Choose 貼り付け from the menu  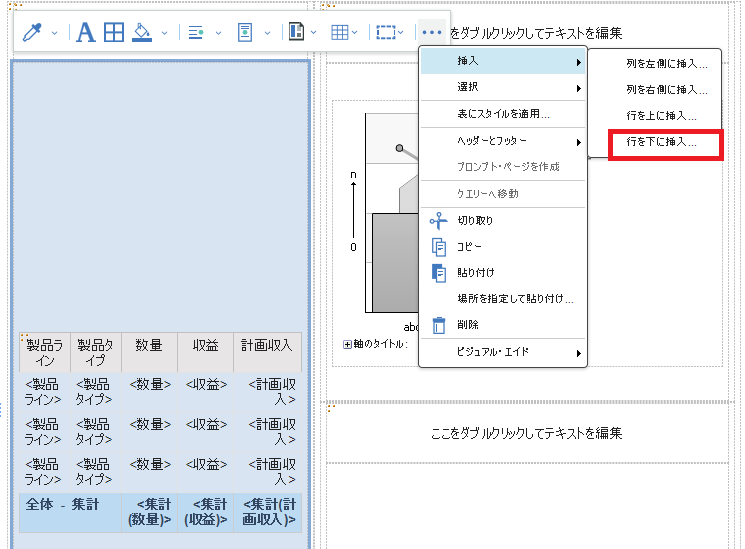point(503,272)
